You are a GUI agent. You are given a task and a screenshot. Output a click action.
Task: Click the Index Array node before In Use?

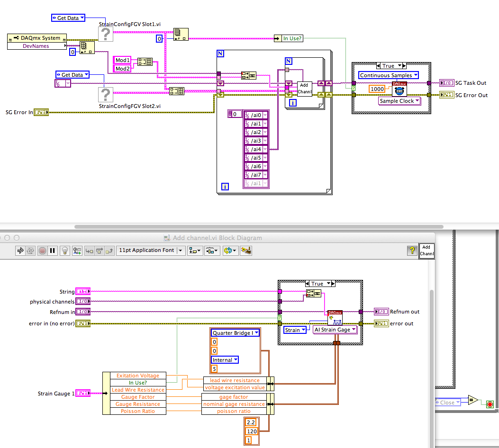pyautogui.click(x=181, y=35)
